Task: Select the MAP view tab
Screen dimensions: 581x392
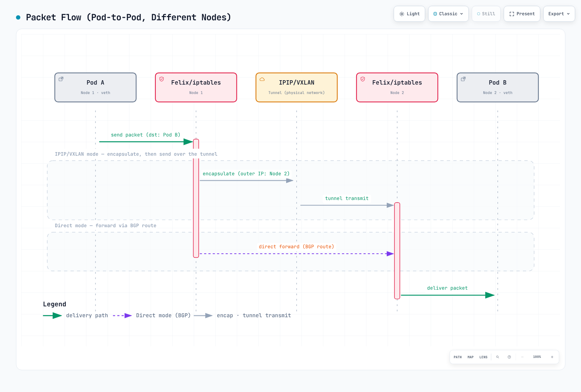Action: pos(471,357)
